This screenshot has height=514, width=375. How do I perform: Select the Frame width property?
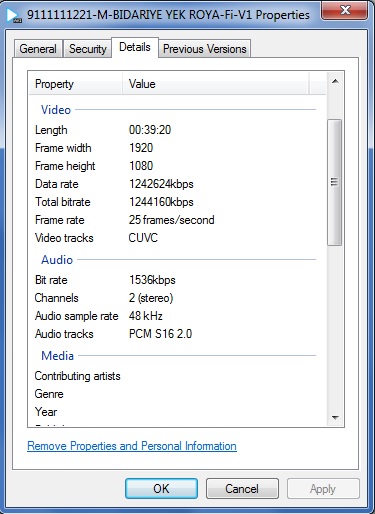tap(63, 148)
